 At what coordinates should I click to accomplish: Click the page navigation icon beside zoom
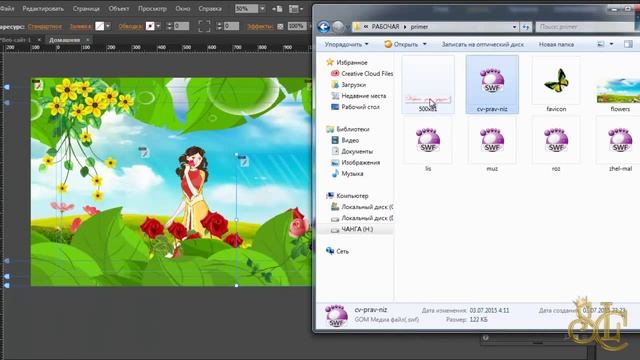click(x=278, y=9)
